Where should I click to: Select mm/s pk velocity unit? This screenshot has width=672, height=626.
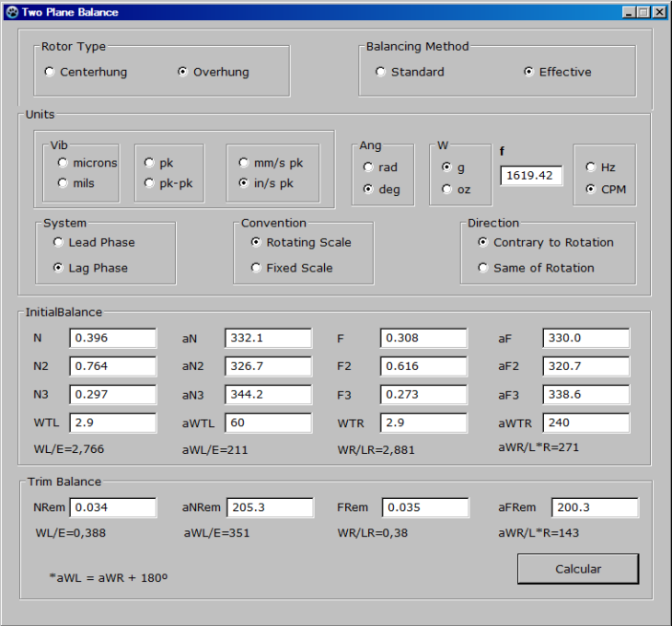pyautogui.click(x=244, y=163)
